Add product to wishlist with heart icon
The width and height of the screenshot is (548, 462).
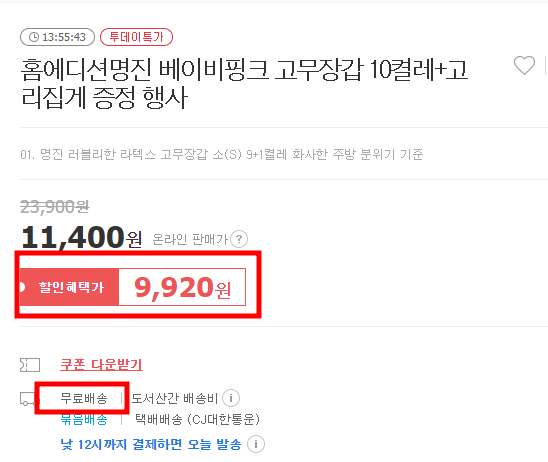tap(524, 65)
